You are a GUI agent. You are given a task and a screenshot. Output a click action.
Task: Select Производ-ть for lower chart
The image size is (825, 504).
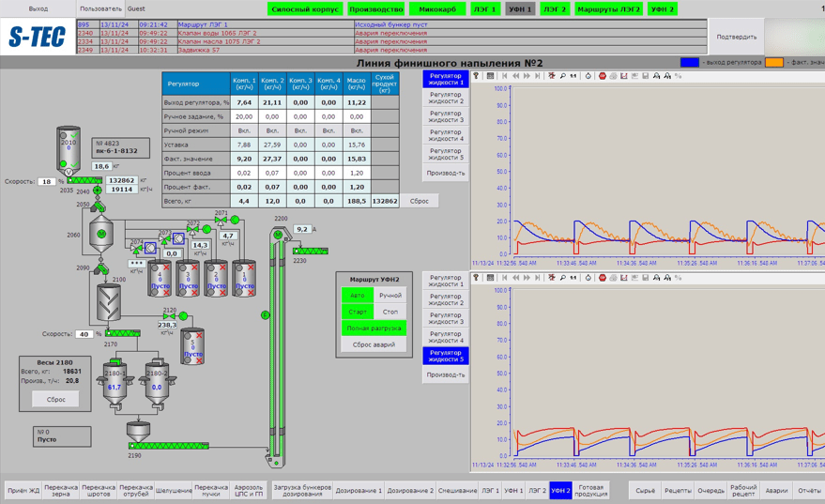pos(446,374)
